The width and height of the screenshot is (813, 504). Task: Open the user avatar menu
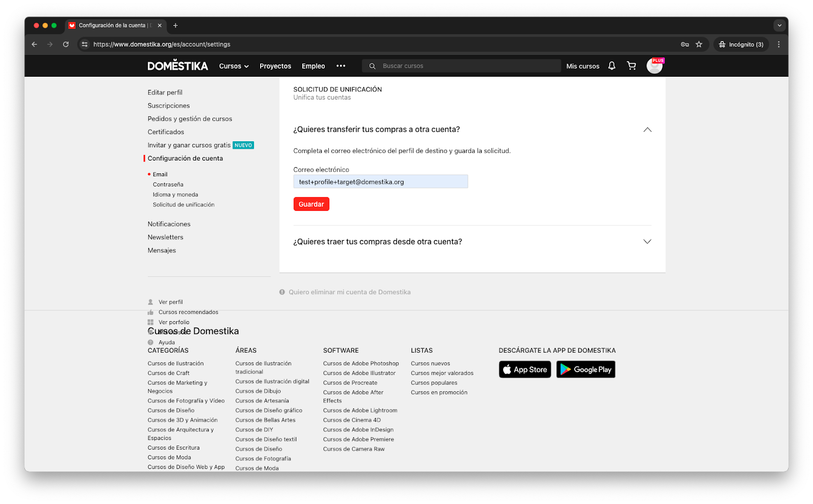654,66
